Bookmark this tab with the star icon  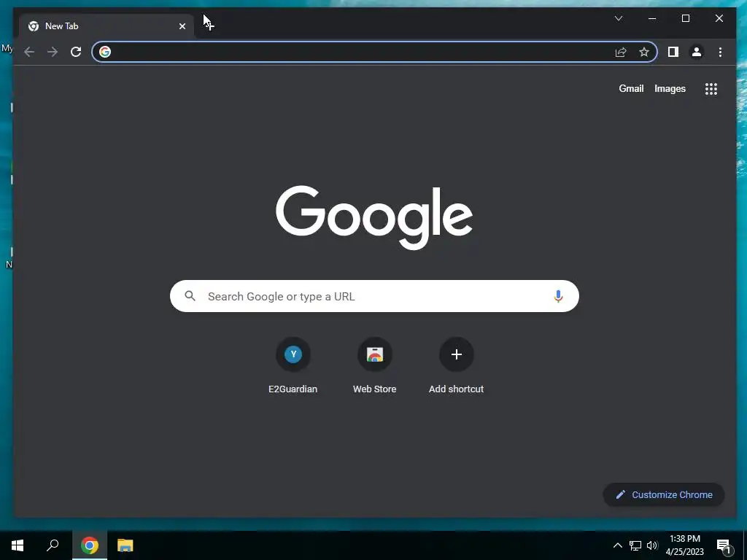click(644, 52)
